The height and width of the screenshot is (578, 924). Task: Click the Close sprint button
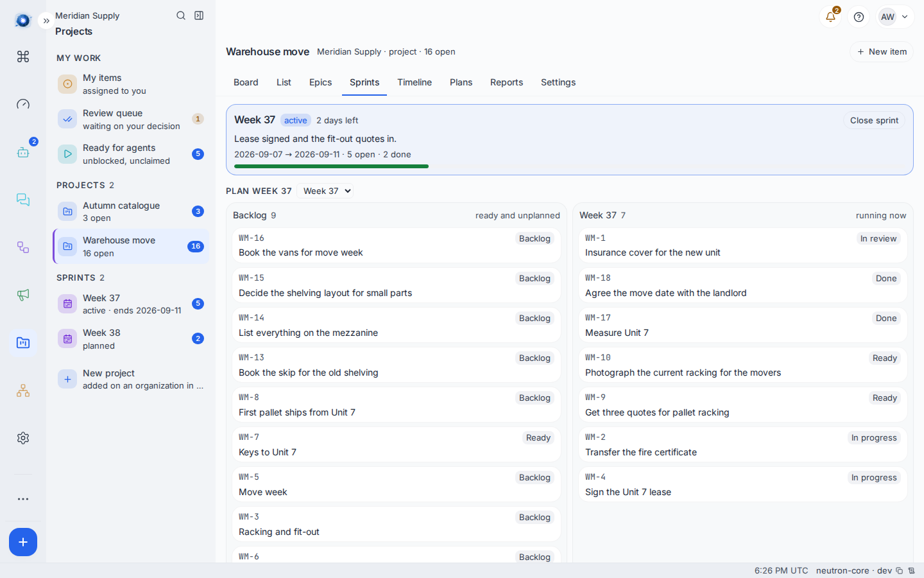[x=874, y=120]
